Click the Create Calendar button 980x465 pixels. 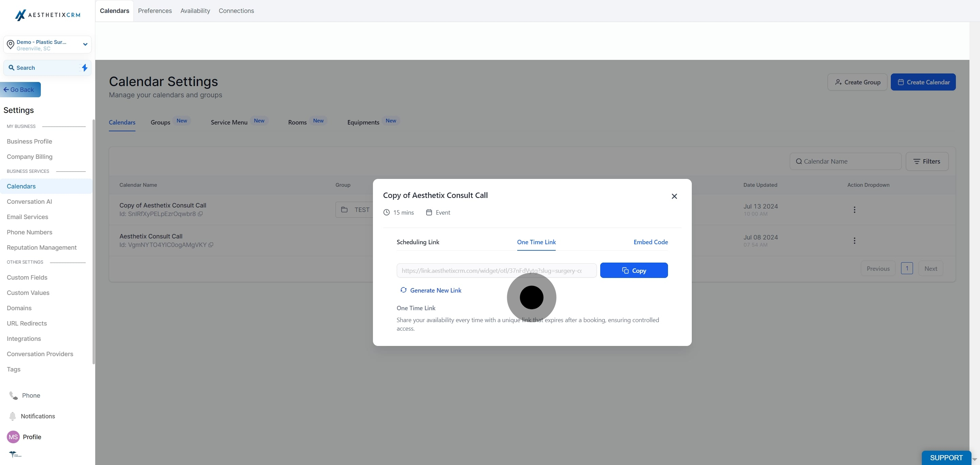(923, 82)
